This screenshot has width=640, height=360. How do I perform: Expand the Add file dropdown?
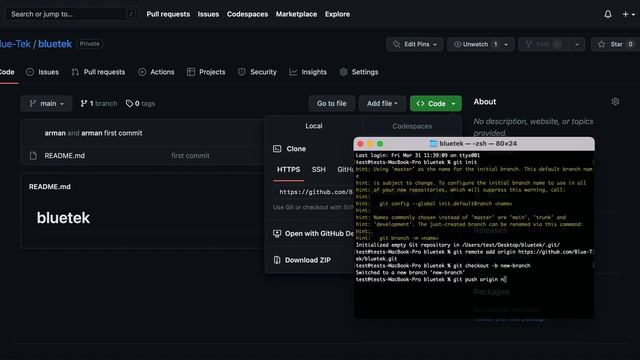point(382,103)
